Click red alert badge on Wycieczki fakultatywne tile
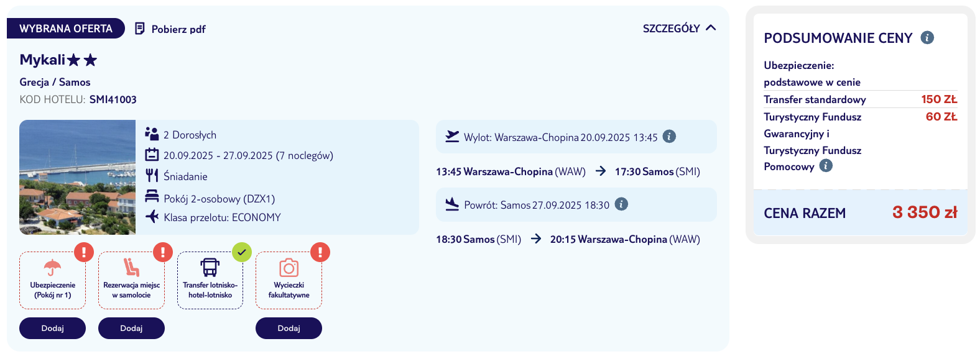Image resolution: width=980 pixels, height=354 pixels. pos(320,252)
